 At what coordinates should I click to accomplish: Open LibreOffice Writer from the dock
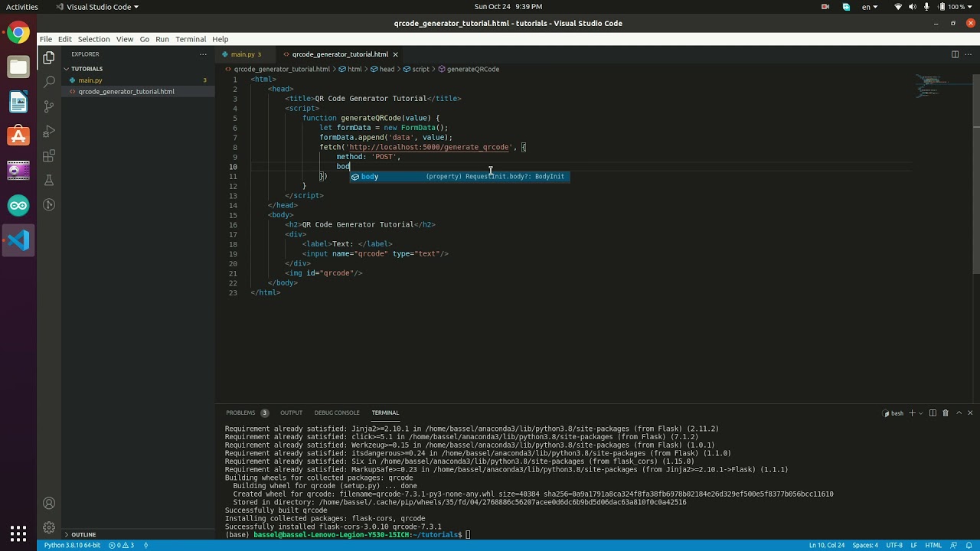click(x=18, y=102)
